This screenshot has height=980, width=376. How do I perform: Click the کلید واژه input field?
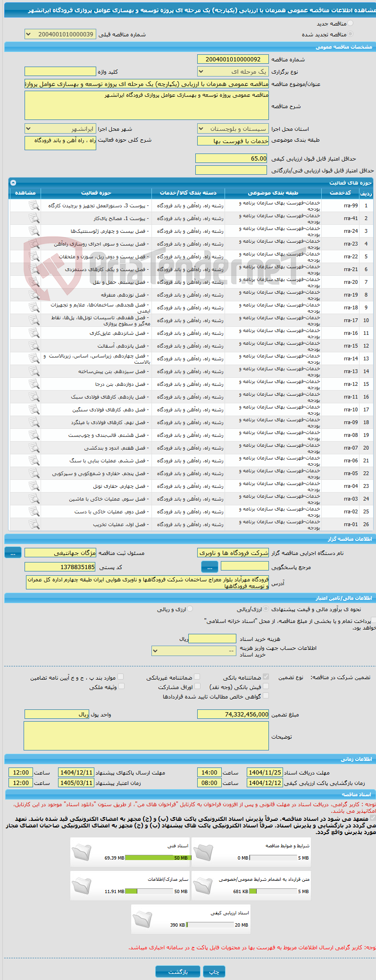pyautogui.click(x=60, y=71)
